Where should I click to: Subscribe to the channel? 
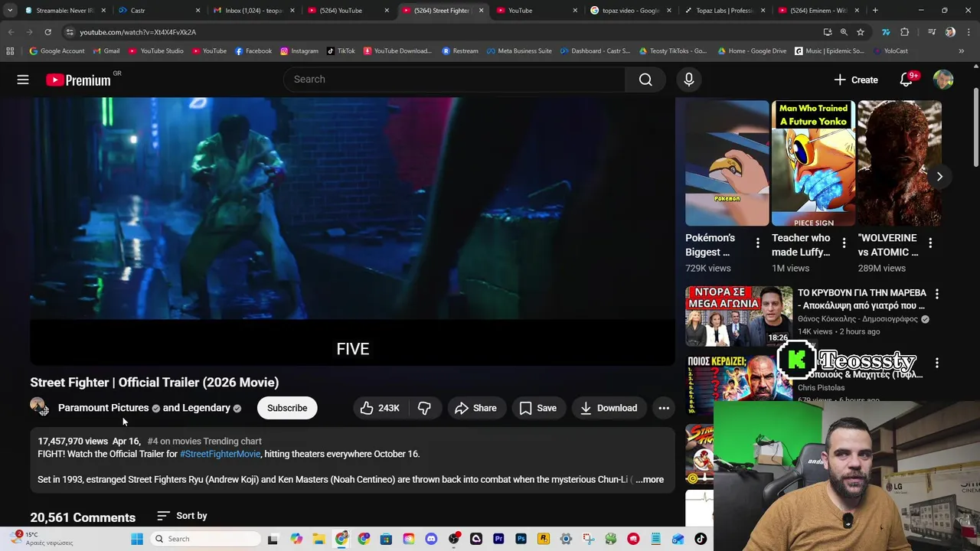tap(287, 408)
